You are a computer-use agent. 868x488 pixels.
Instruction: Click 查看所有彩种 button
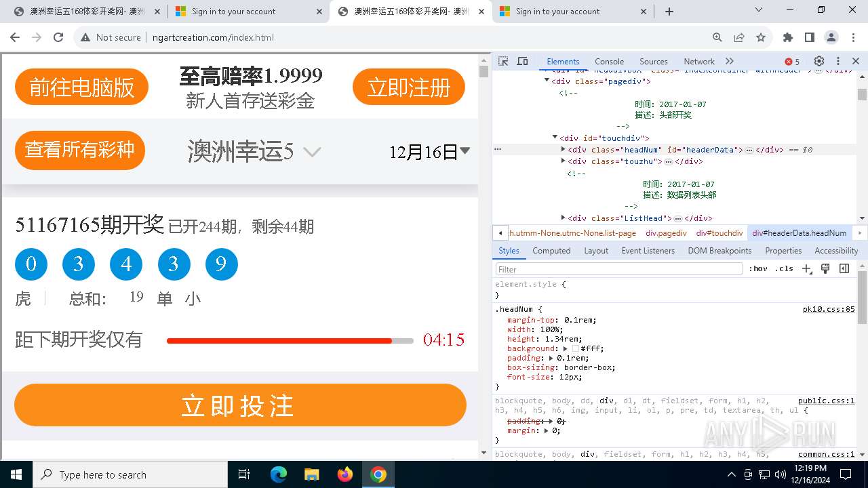click(80, 150)
